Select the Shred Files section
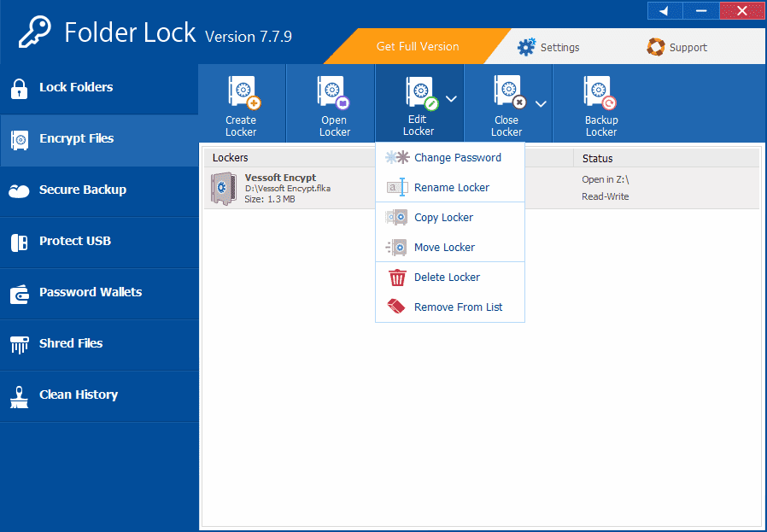767x532 pixels. click(99, 345)
